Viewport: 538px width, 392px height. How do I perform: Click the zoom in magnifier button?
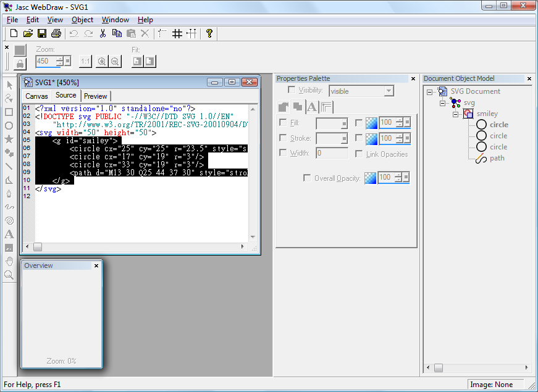[x=101, y=61]
